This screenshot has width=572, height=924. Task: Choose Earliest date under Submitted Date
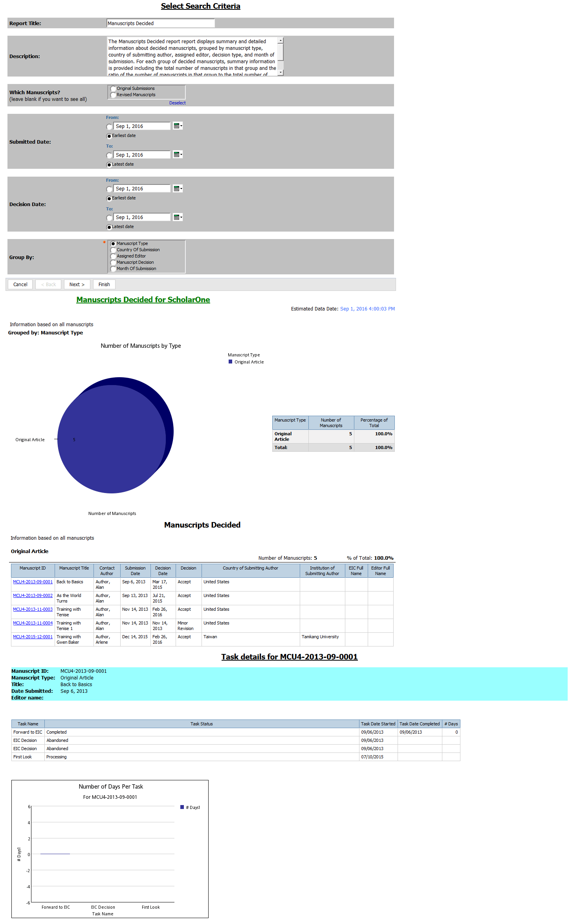pos(109,136)
